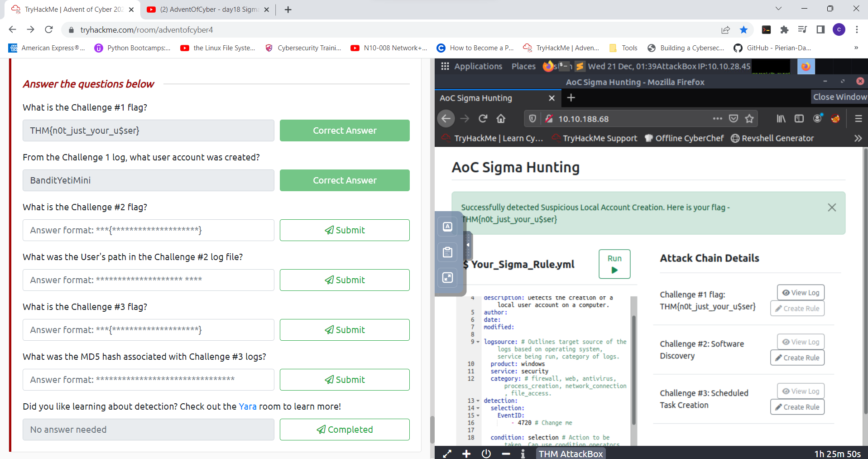Show more Chrome bookmarks chevron

(856, 48)
